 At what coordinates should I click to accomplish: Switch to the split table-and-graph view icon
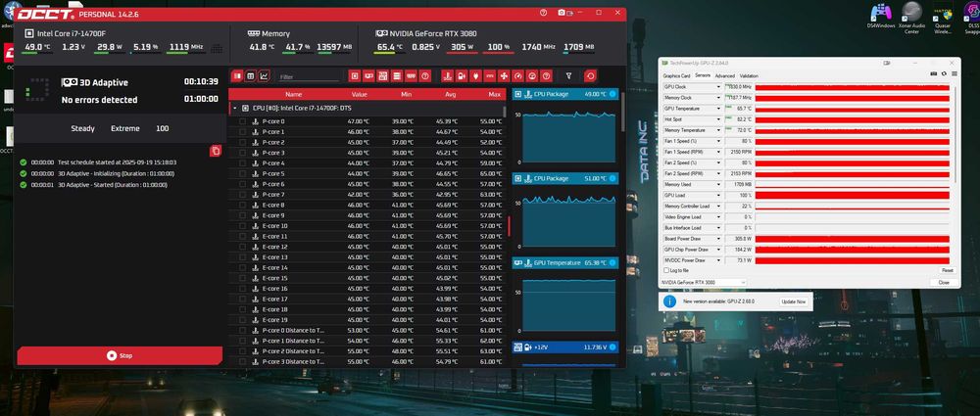point(237,76)
